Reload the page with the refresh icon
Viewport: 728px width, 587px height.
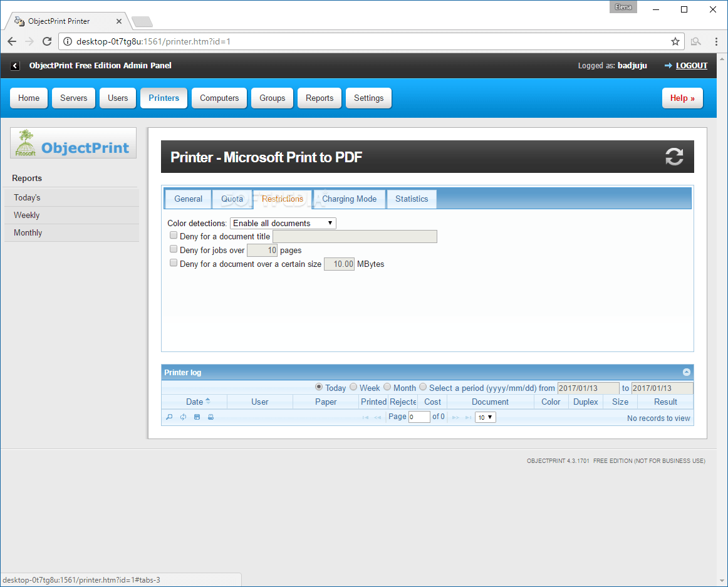coord(47,41)
